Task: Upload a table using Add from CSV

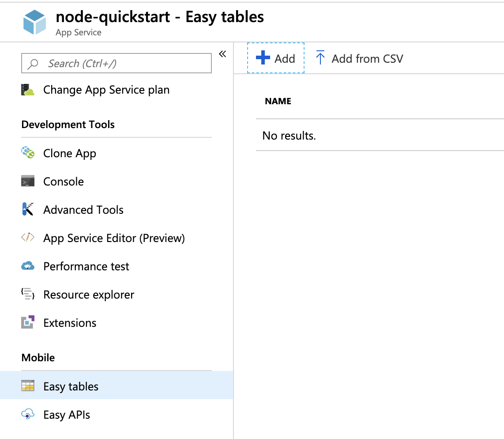Action: tap(359, 58)
